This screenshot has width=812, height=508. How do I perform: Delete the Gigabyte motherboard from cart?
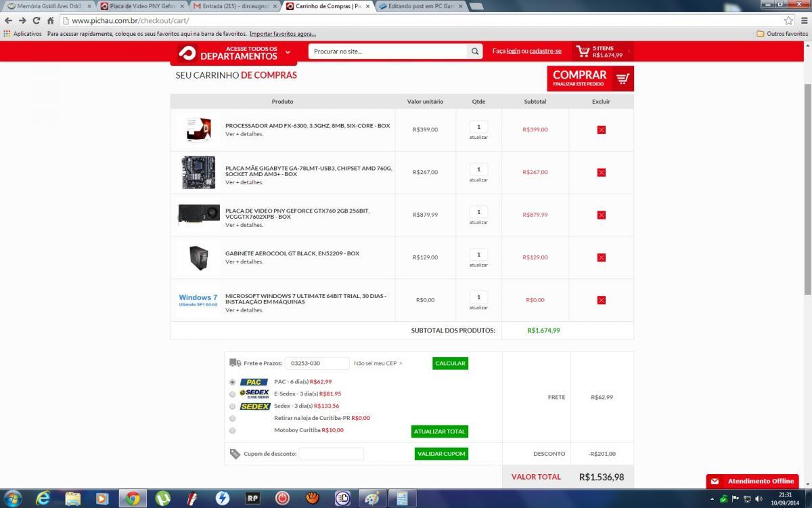coord(601,172)
